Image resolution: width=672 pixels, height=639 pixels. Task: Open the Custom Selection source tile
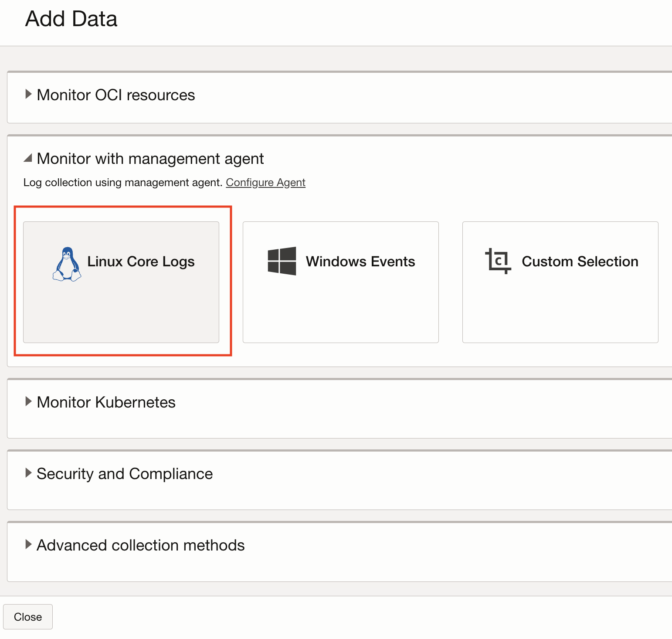point(560,282)
